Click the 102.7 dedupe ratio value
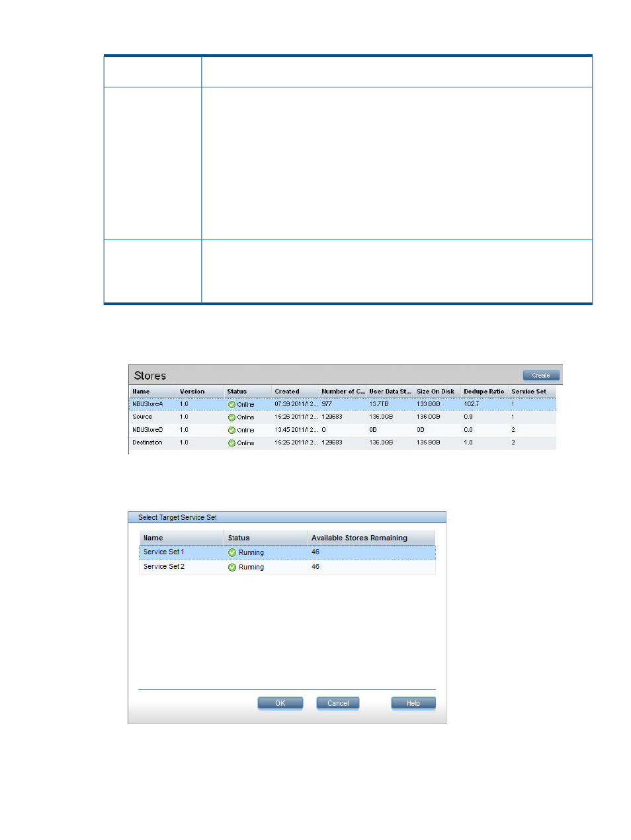Image resolution: width=631 pixels, height=840 pixels. click(x=471, y=404)
